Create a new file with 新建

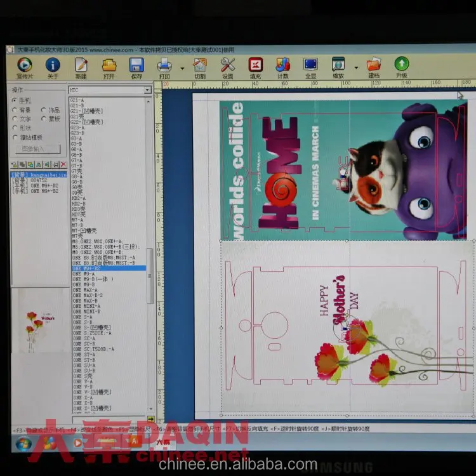(x=81, y=68)
